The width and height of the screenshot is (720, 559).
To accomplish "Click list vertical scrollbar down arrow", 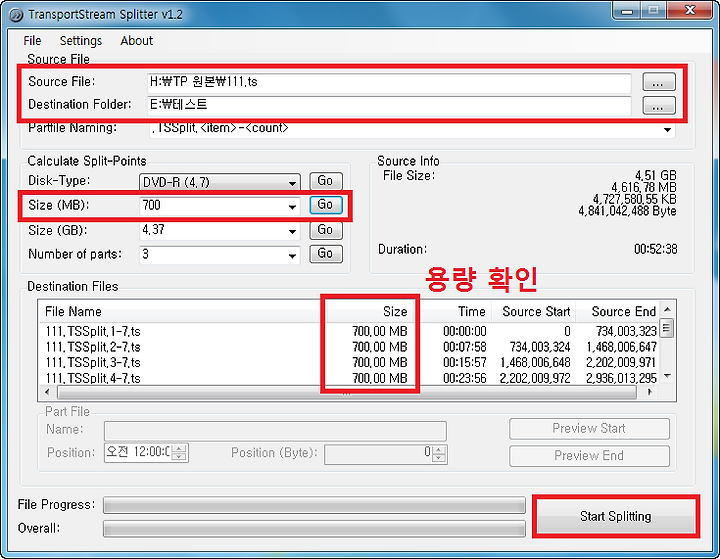I will pyautogui.click(x=667, y=376).
